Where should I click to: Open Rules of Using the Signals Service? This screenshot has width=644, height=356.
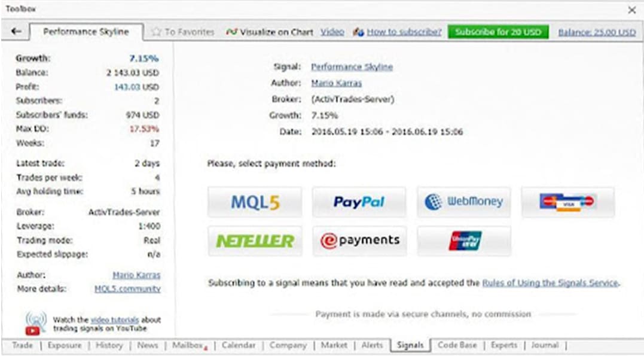(550, 282)
